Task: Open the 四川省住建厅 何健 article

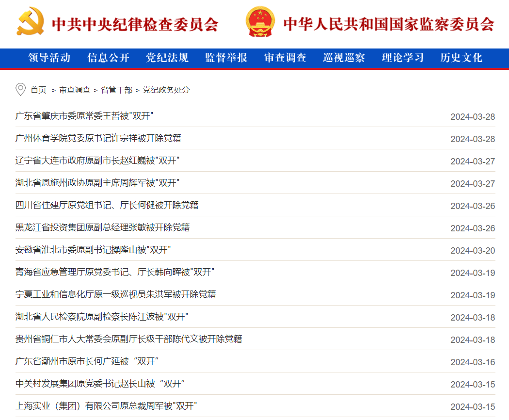Action: click(x=107, y=205)
